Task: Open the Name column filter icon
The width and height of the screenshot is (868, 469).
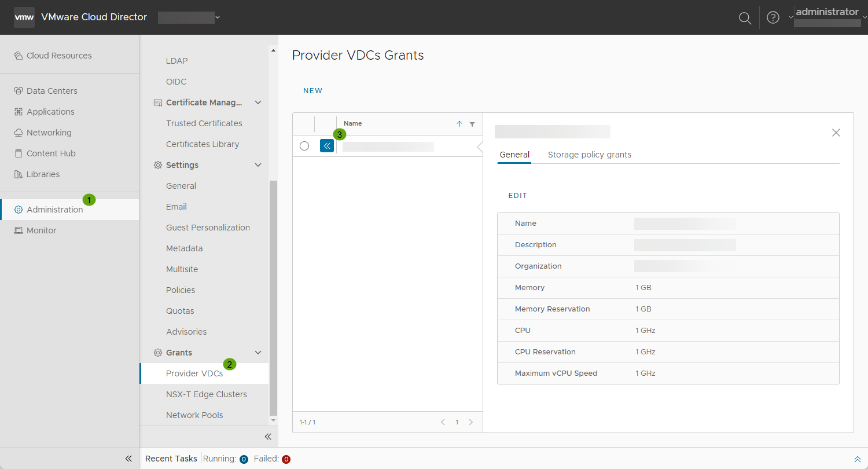Action: 472,124
